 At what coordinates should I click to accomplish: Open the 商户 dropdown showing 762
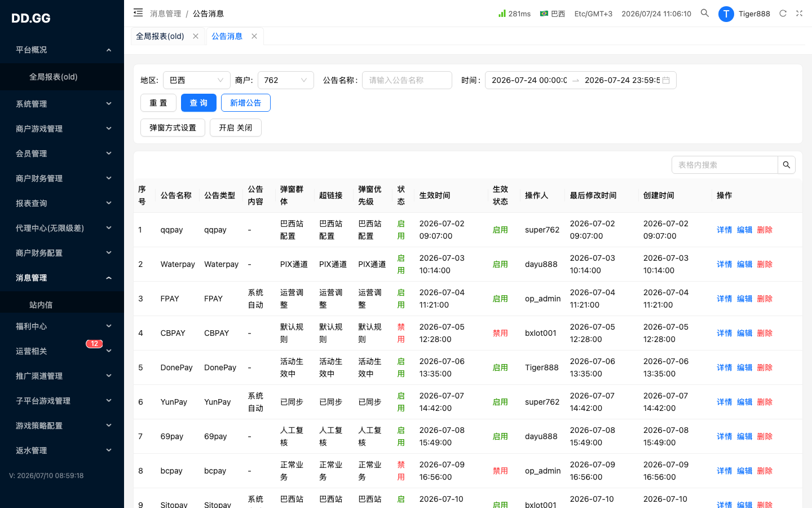tap(286, 80)
